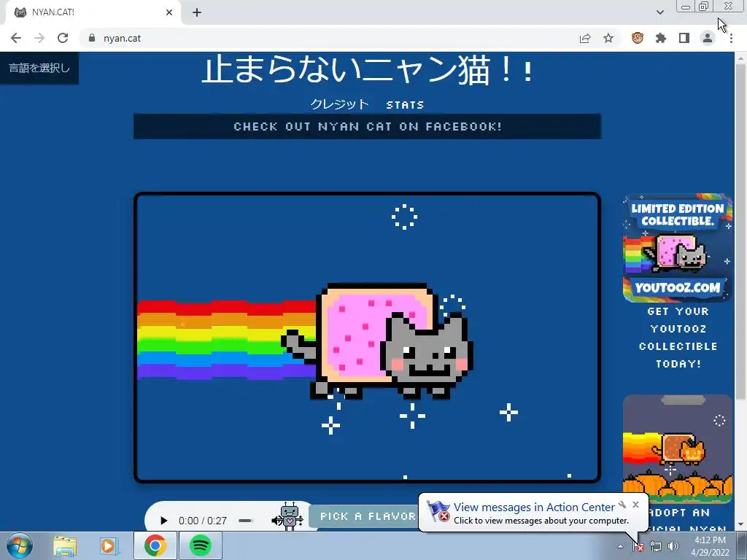Image resolution: width=747 pixels, height=560 pixels.
Task: Click the taskbar clock showing 4:12 PM
Action: [x=710, y=546]
